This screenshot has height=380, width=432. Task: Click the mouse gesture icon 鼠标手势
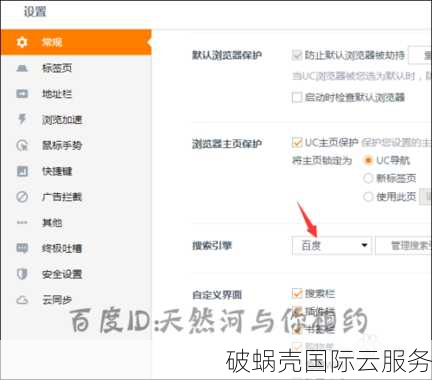[x=22, y=145]
